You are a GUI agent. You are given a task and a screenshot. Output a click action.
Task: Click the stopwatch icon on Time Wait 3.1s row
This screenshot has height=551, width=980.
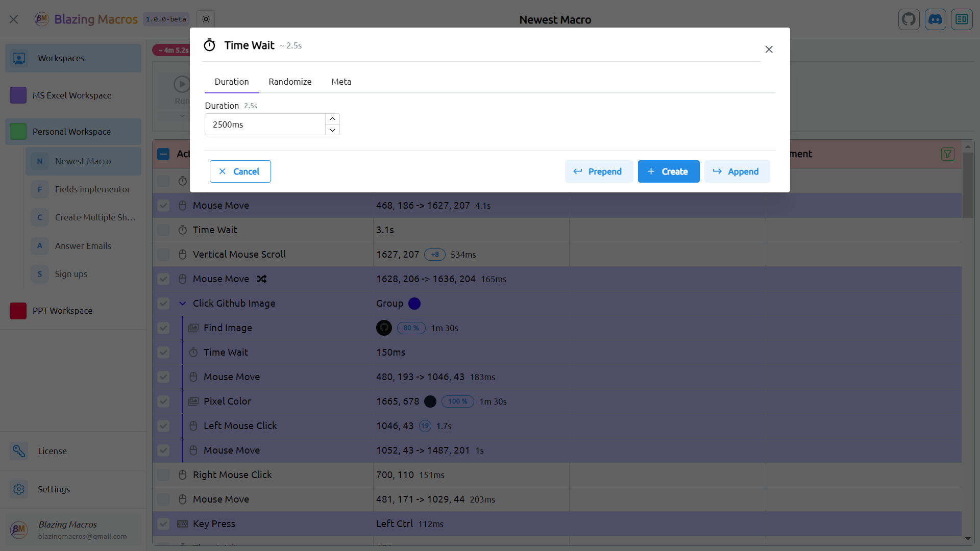pos(182,230)
